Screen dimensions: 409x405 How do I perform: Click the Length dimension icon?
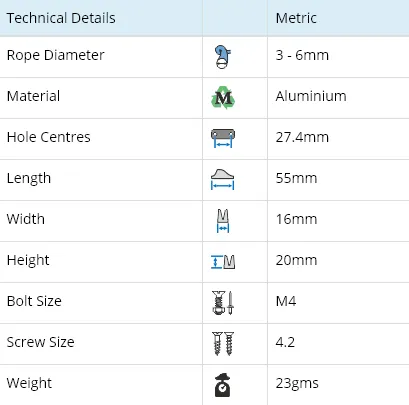[223, 179]
